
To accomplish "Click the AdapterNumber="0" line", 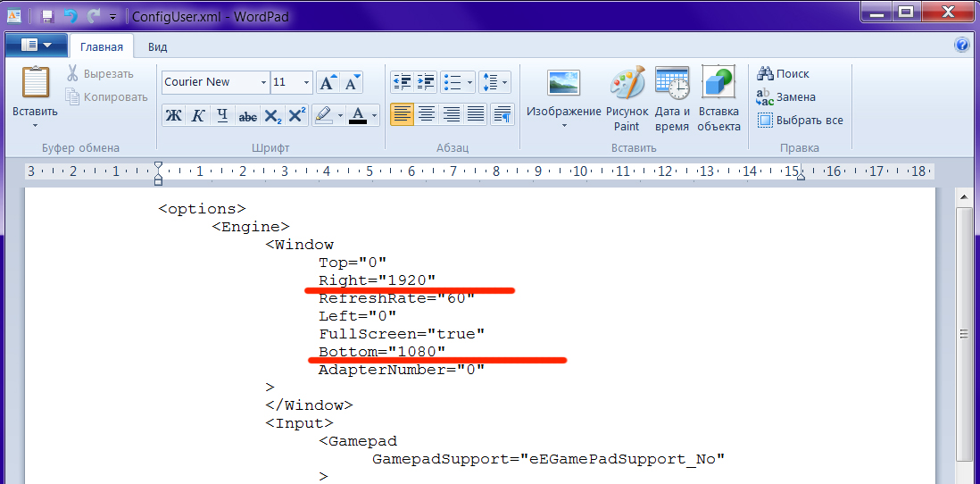I will pyautogui.click(x=402, y=370).
